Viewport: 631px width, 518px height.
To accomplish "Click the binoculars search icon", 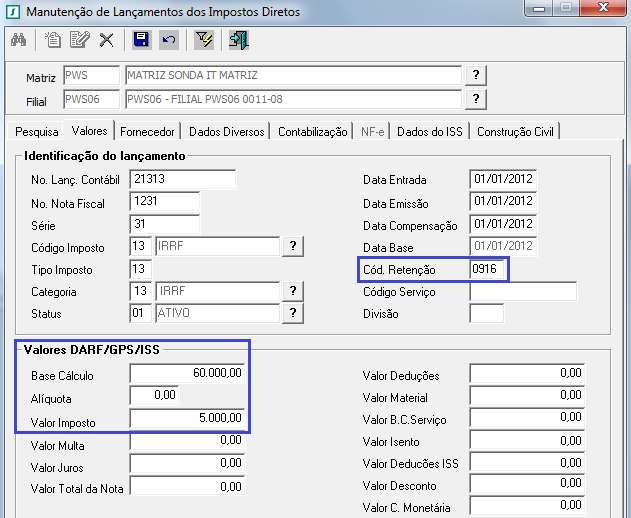I will coord(19,40).
